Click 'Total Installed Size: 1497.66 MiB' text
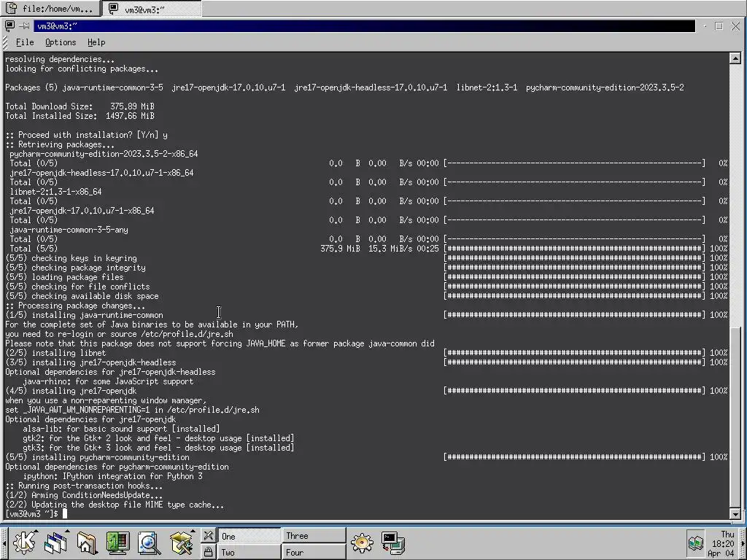This screenshot has width=747, height=560. point(80,116)
